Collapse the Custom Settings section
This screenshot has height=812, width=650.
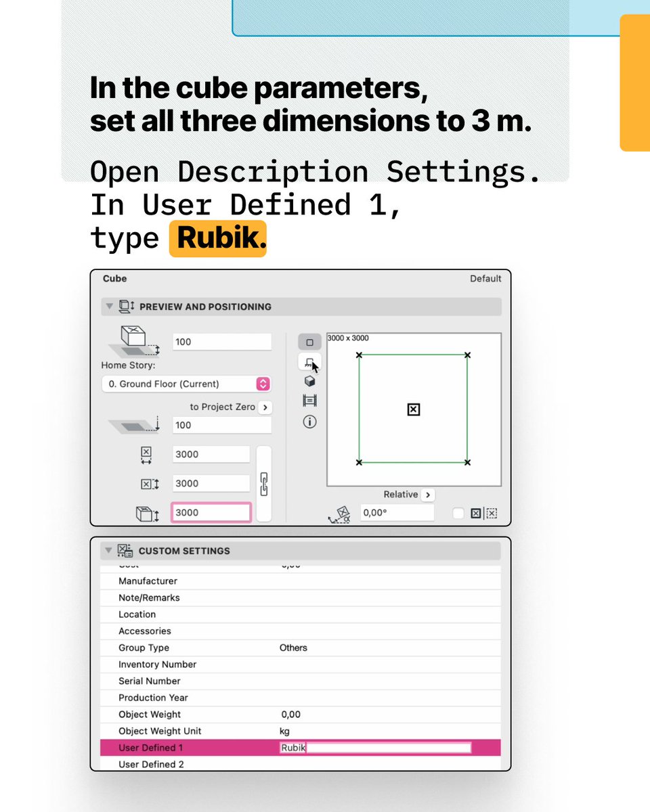(109, 550)
